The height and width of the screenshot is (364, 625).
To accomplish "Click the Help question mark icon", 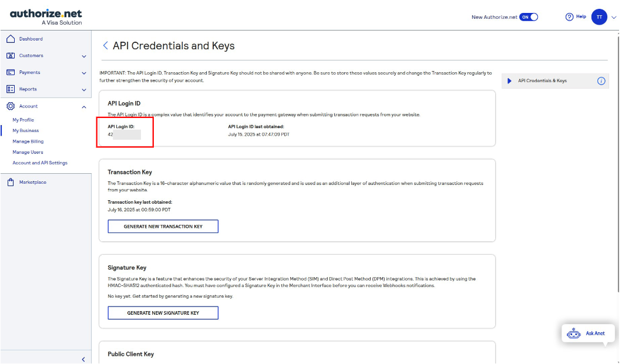I will click(569, 16).
